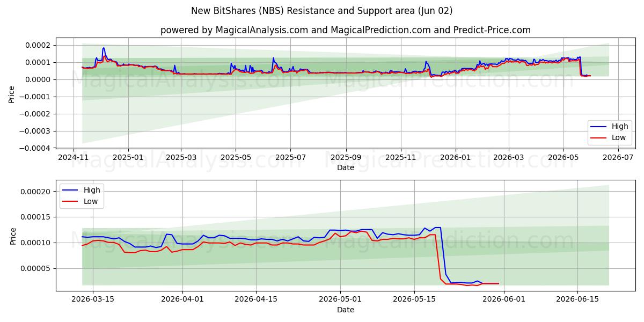Image resolution: width=644 pixels, height=322 pixels.
Task: Click the '2025-05' x-axis label
Action: [236, 158]
